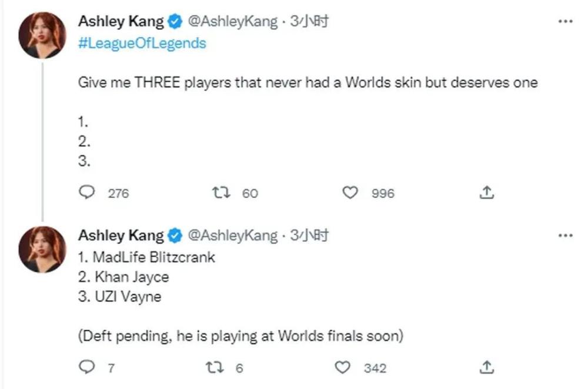588x389 pixels.
Task: Open the reply tweet's timestamp
Action: click(x=310, y=236)
